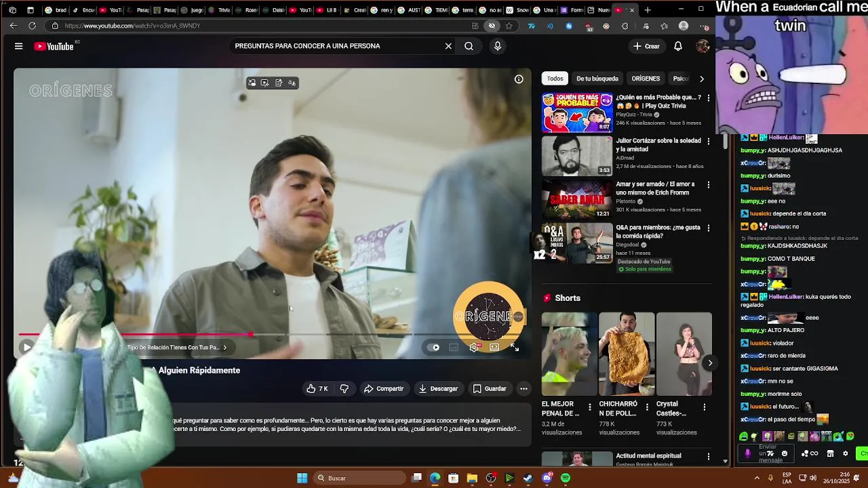Click the taskbar Buscar search box
The height and width of the screenshot is (488, 868).
coord(359,478)
